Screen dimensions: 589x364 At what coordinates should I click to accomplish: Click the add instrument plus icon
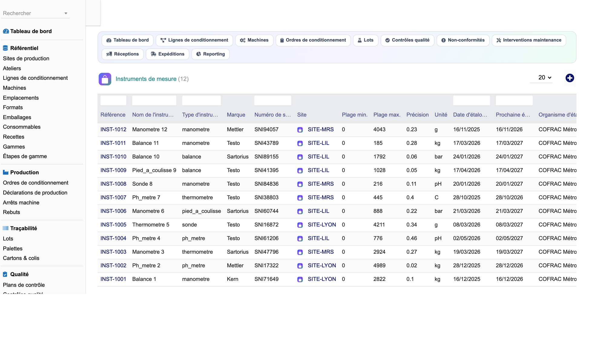tap(570, 78)
